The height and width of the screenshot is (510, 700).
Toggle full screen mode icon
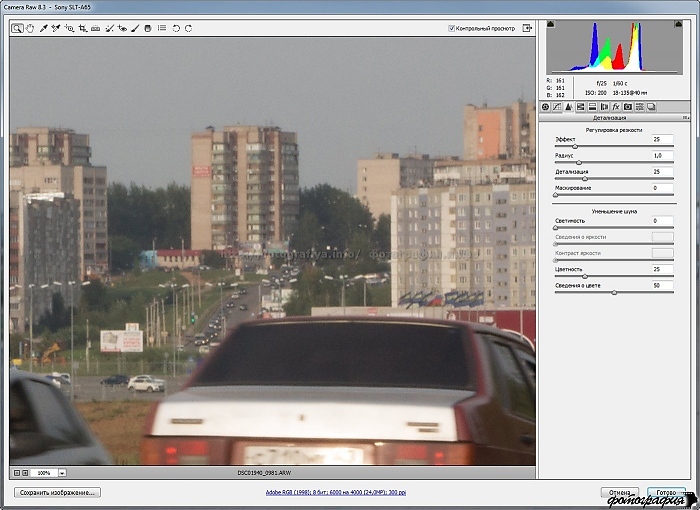coord(527,28)
